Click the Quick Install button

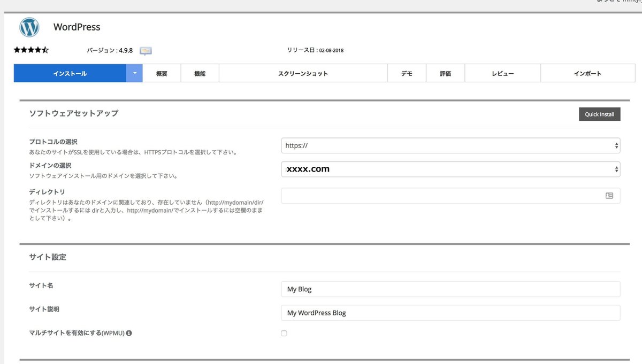click(x=600, y=114)
